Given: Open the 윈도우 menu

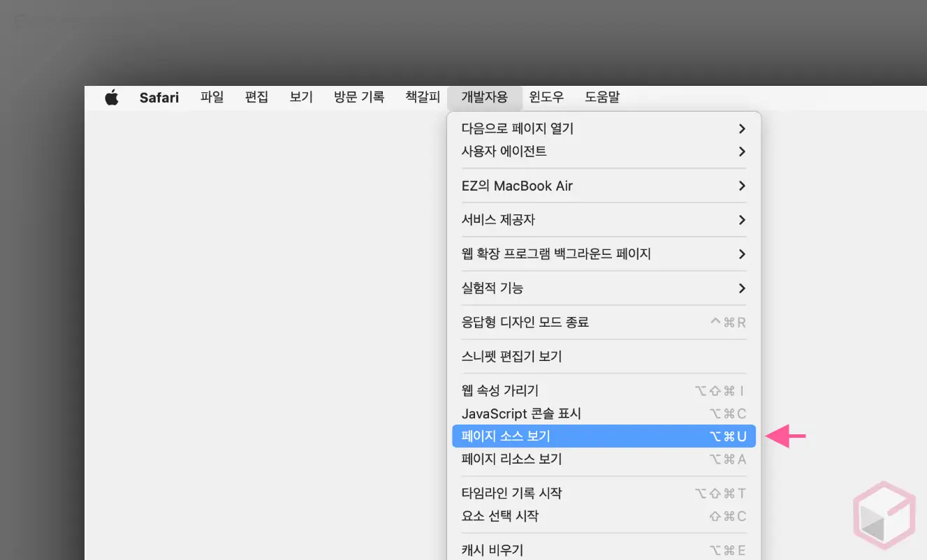Looking at the screenshot, I should coord(546,97).
